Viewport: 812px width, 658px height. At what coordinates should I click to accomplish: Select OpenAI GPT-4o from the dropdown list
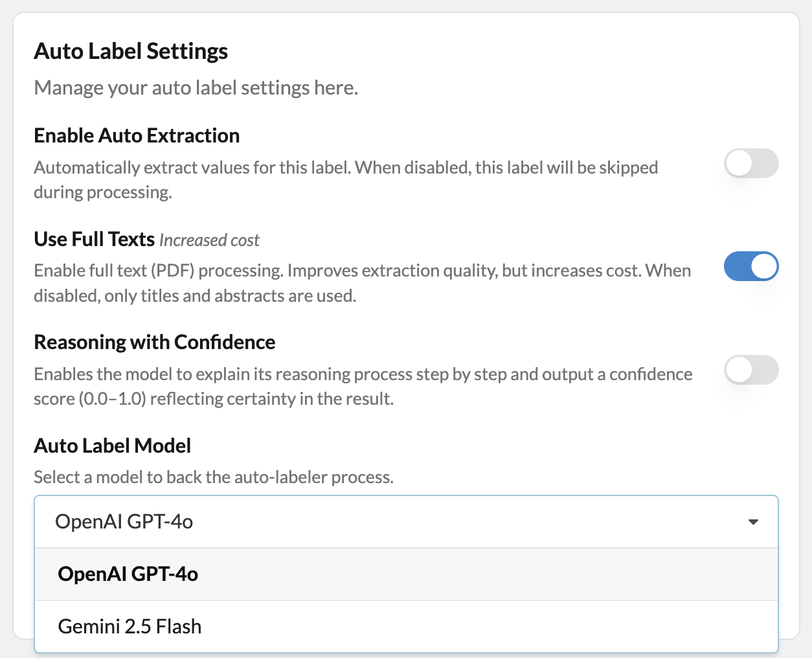pos(128,574)
